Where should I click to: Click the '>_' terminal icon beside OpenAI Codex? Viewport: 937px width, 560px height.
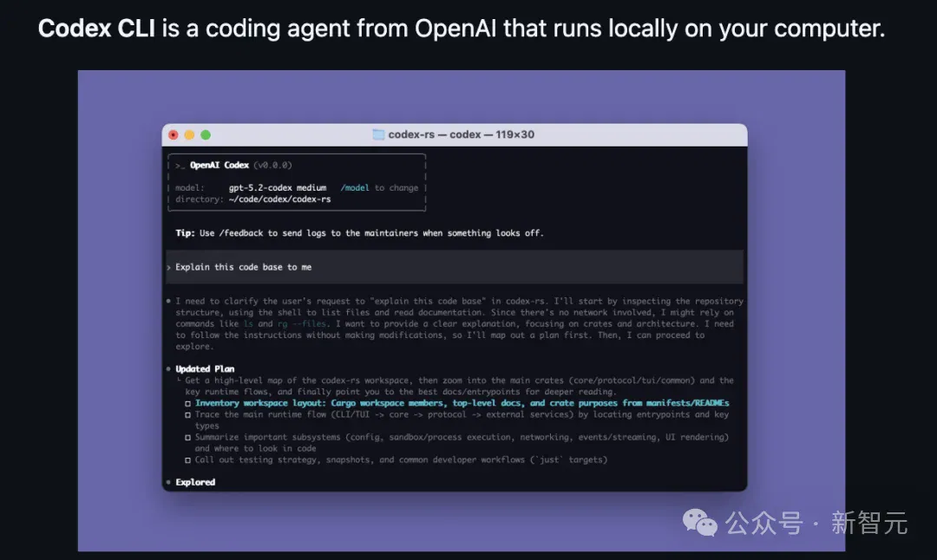click(180, 166)
